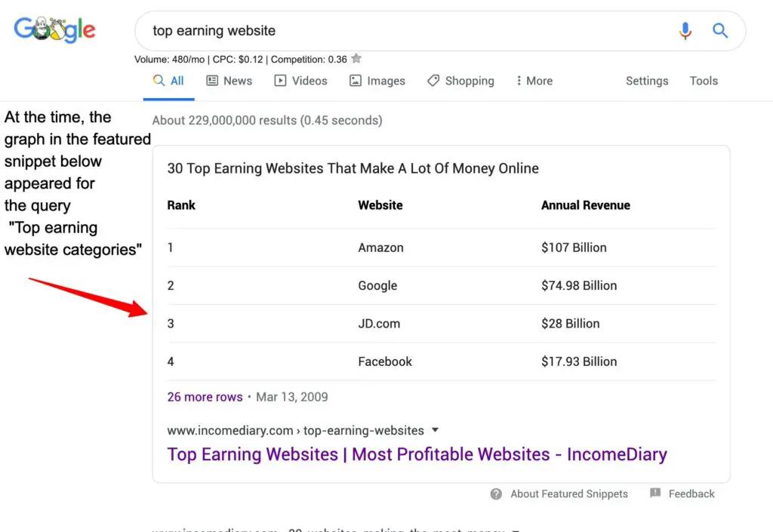Switch to the News tab
773x532 pixels.
tap(229, 81)
